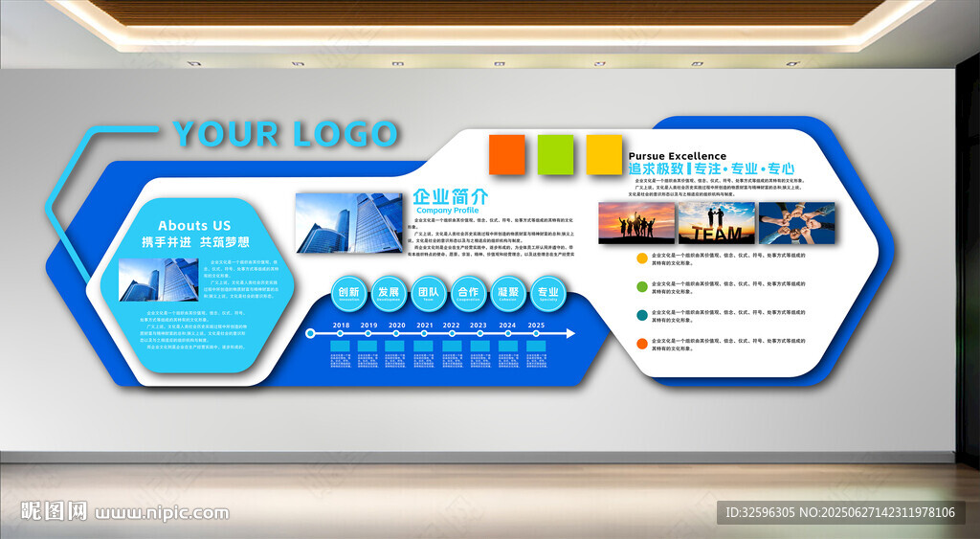Click the timeline arrowhead end
This screenshot has width=980, height=539.
[x=570, y=333]
